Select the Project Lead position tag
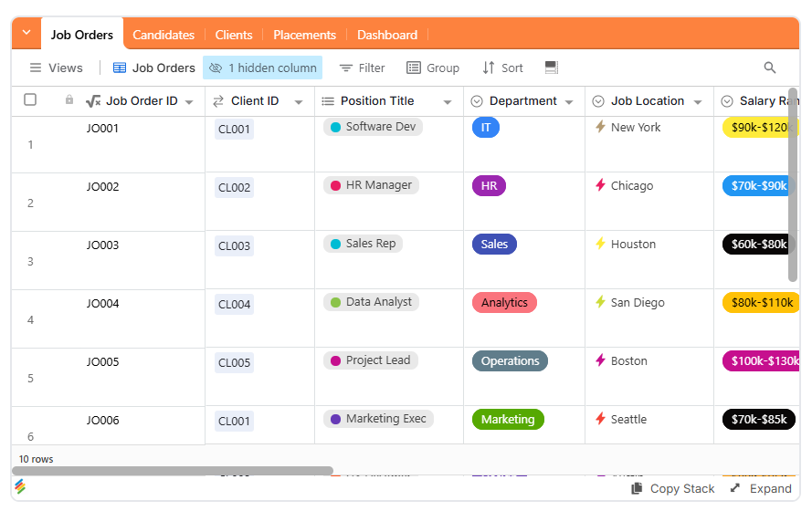The image size is (812, 511). pos(371,360)
